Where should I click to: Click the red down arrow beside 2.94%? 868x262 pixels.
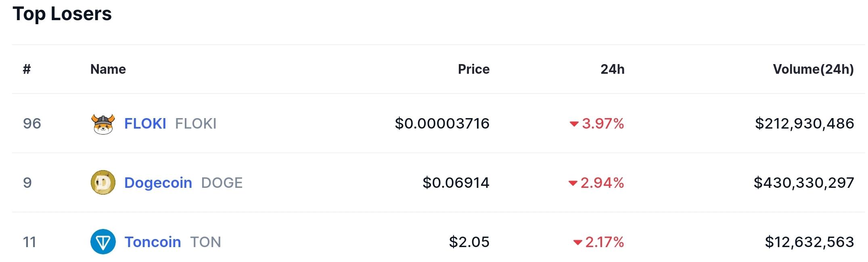(573, 183)
